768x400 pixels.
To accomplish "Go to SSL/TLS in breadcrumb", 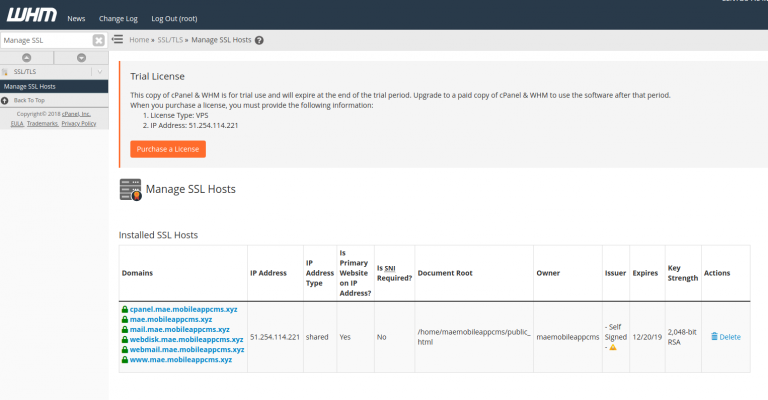I will pyautogui.click(x=169, y=41).
